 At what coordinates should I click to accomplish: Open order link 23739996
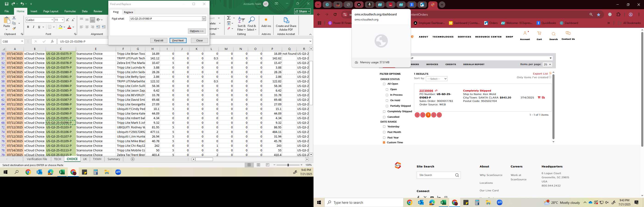pyautogui.click(x=426, y=91)
